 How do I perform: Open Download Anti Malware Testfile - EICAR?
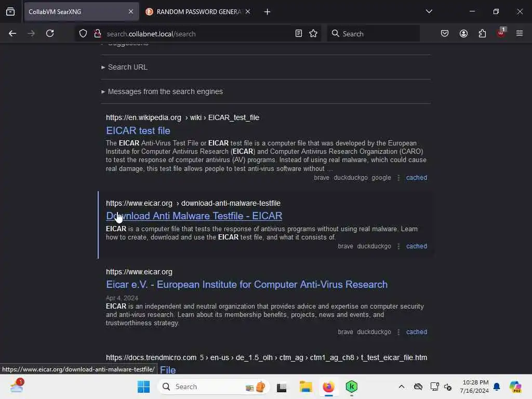point(194,216)
